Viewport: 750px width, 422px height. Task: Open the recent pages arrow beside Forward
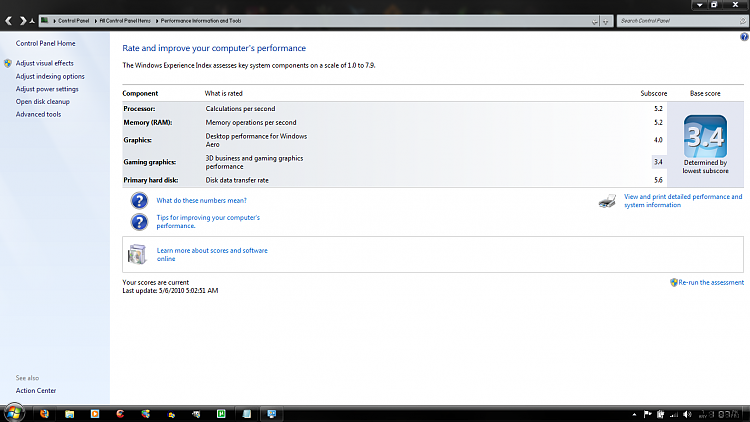click(32, 21)
